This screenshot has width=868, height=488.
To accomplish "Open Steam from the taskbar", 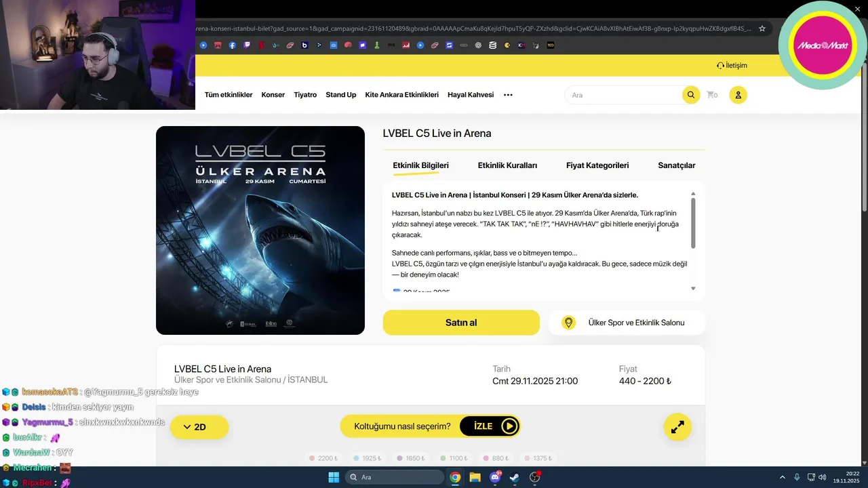I will (515, 477).
